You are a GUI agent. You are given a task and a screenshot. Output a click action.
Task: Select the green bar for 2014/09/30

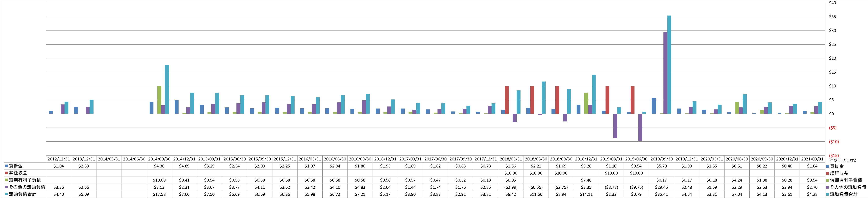159,100
